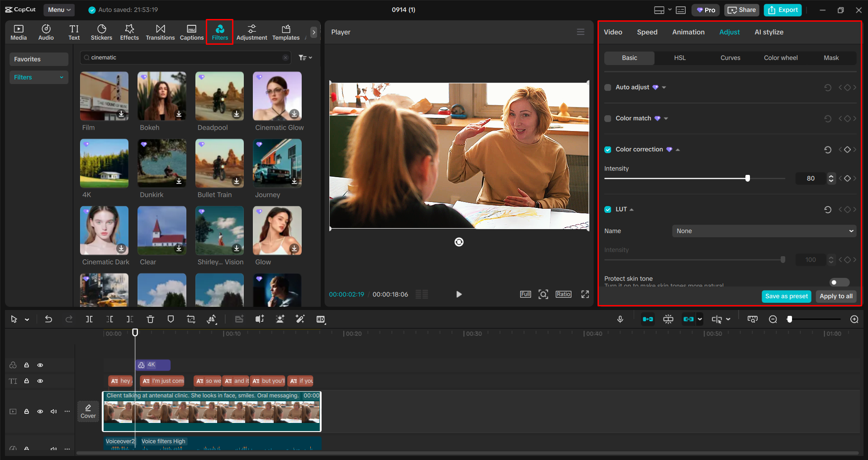Collapse the Color correction section
Screen dimensions: 868x460
(677, 149)
